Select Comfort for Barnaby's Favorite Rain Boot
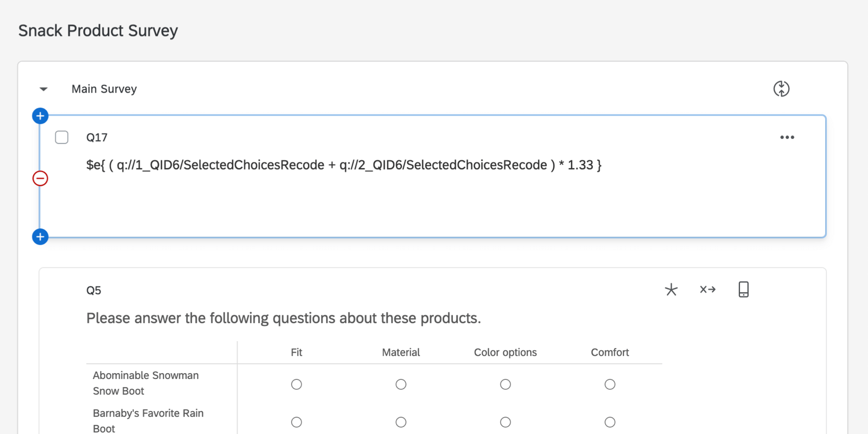The image size is (868, 434). point(610,422)
